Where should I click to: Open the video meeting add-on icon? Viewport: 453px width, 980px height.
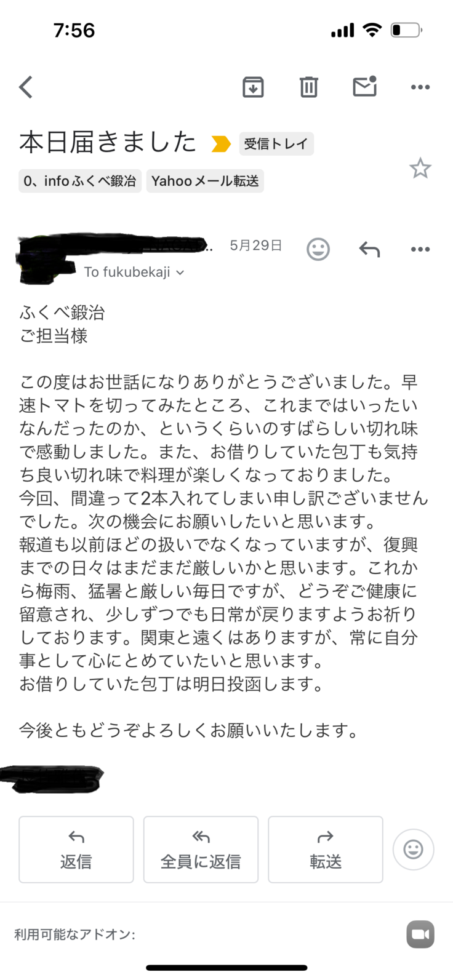click(x=420, y=934)
